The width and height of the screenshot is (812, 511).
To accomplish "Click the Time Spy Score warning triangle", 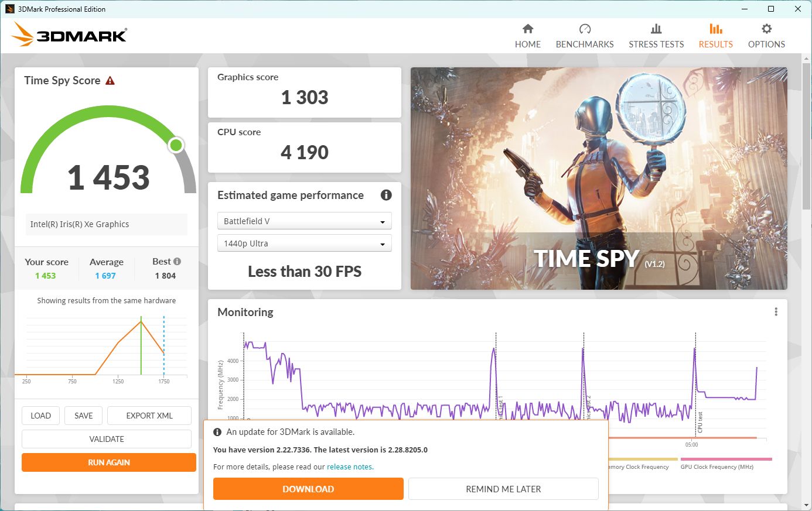I will tap(110, 81).
